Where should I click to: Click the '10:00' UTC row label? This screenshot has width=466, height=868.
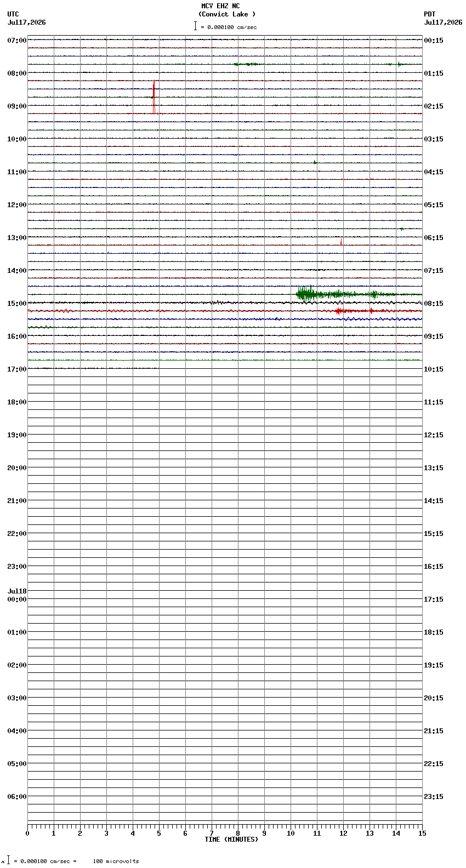(17, 139)
